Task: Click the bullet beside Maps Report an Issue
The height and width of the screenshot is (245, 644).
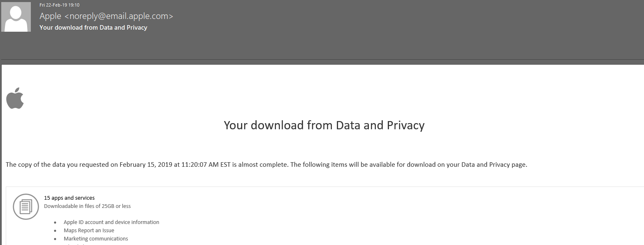Action: pyautogui.click(x=55, y=231)
